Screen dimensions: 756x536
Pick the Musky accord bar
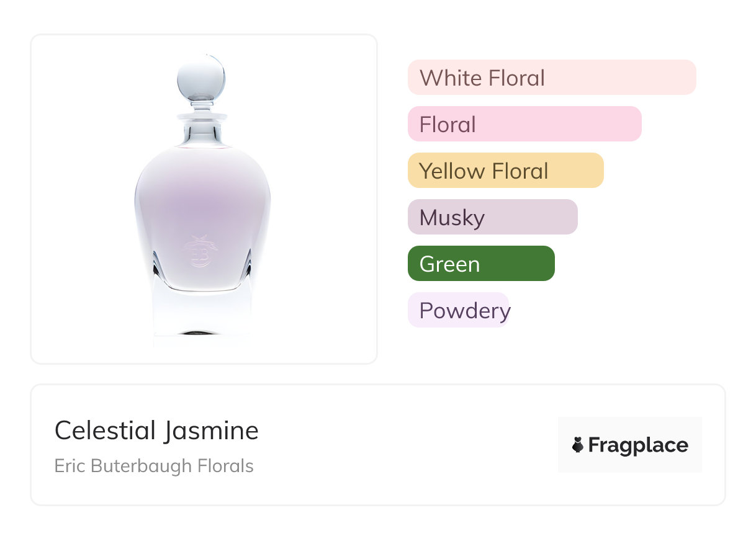(492, 217)
